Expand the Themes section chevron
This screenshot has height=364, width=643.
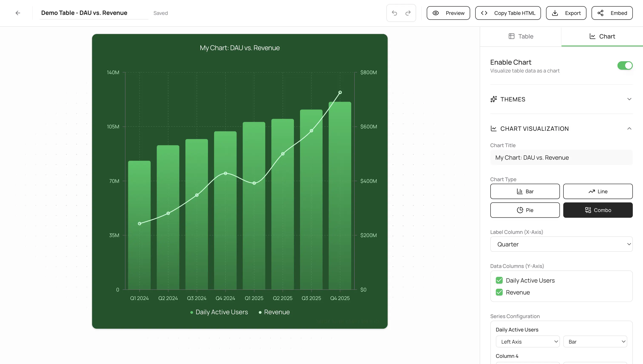pos(629,99)
